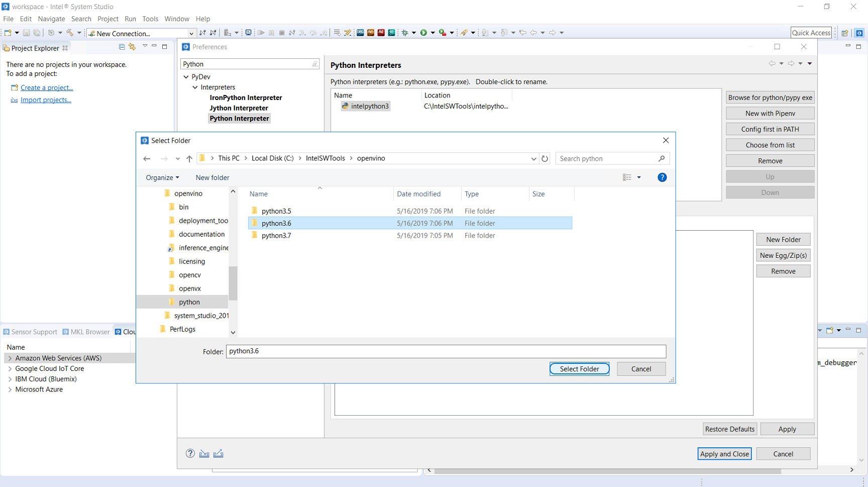
Task: Click the Save All toolbar icon
Action: click(37, 33)
